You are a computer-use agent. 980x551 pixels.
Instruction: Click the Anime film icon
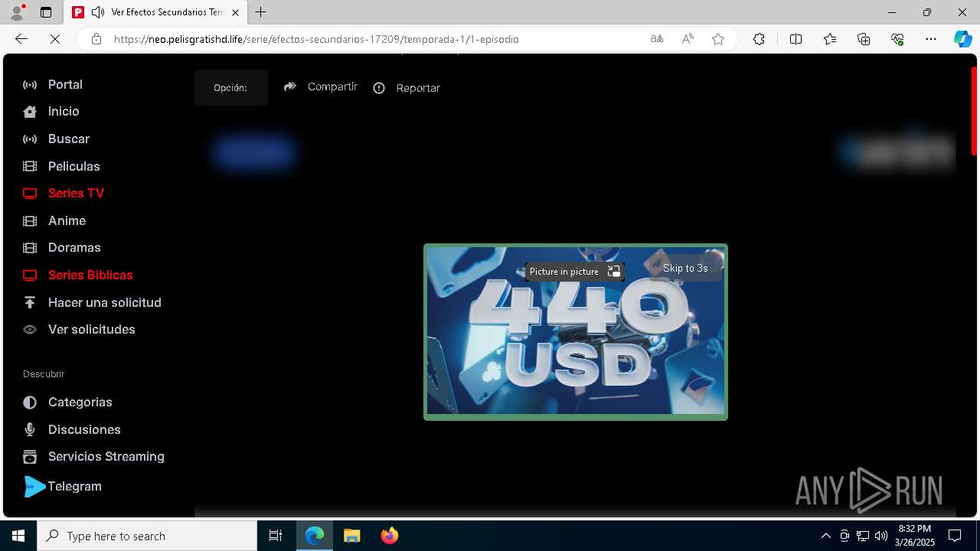30,221
